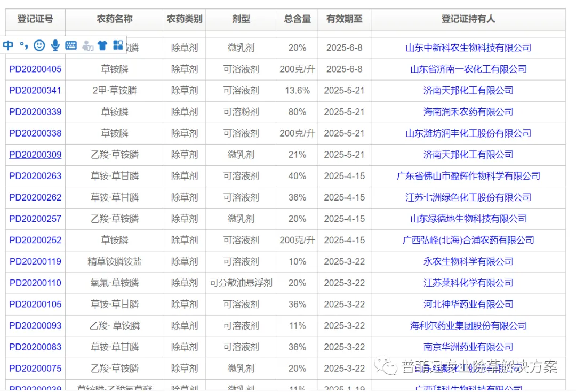
Task: Open 济南天邦化工有限公司 in PD20200341 row
Action: click(x=468, y=90)
